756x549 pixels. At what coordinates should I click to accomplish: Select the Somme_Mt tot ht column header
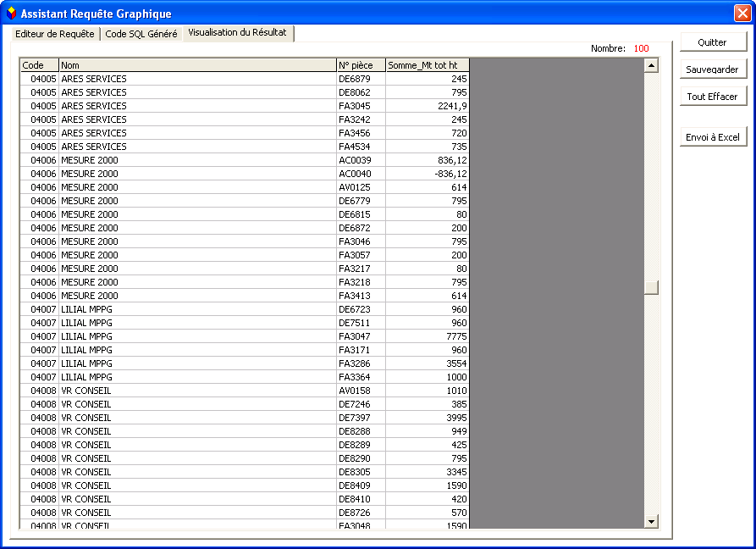click(x=428, y=65)
